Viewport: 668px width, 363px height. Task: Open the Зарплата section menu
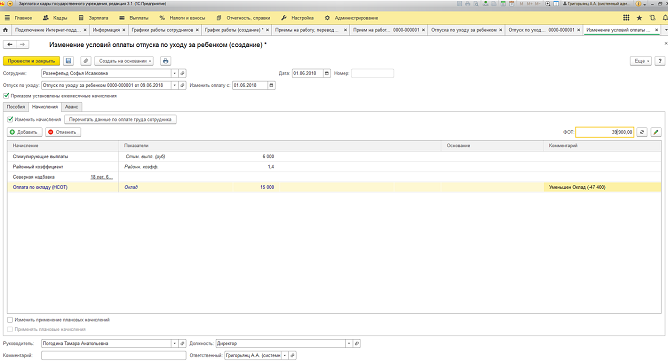[93, 18]
